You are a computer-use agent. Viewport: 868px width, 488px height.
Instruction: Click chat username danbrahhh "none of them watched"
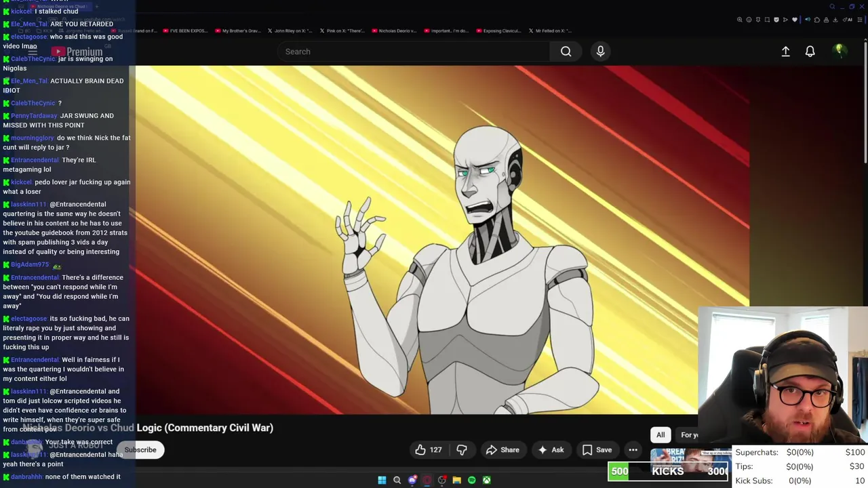[x=26, y=477]
